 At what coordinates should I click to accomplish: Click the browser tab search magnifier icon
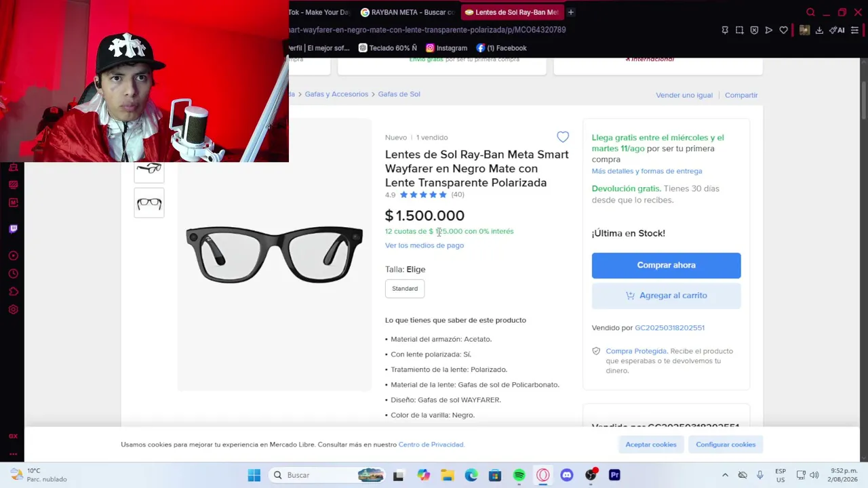pos(810,12)
